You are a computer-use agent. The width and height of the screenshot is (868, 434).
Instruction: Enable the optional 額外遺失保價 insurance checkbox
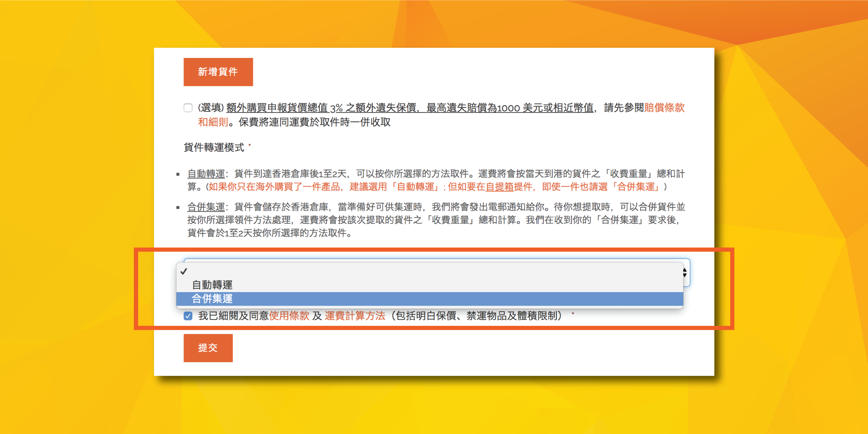coord(188,108)
